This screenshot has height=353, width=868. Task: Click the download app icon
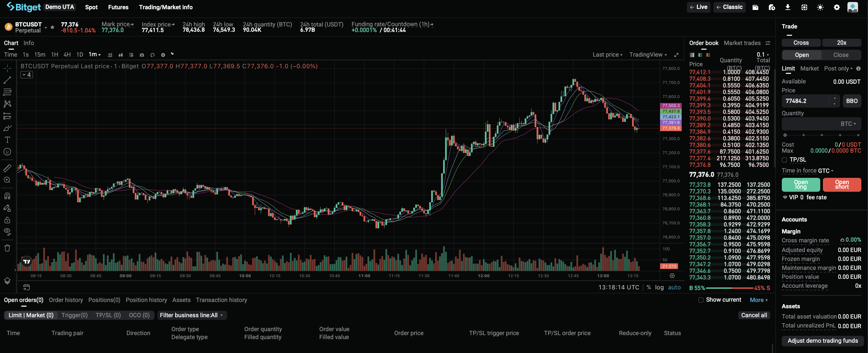788,7
